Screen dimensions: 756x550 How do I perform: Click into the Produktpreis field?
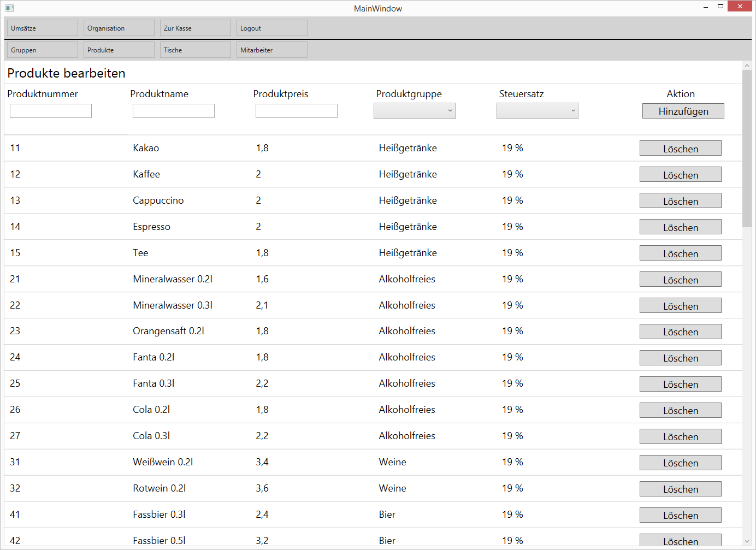click(x=297, y=111)
